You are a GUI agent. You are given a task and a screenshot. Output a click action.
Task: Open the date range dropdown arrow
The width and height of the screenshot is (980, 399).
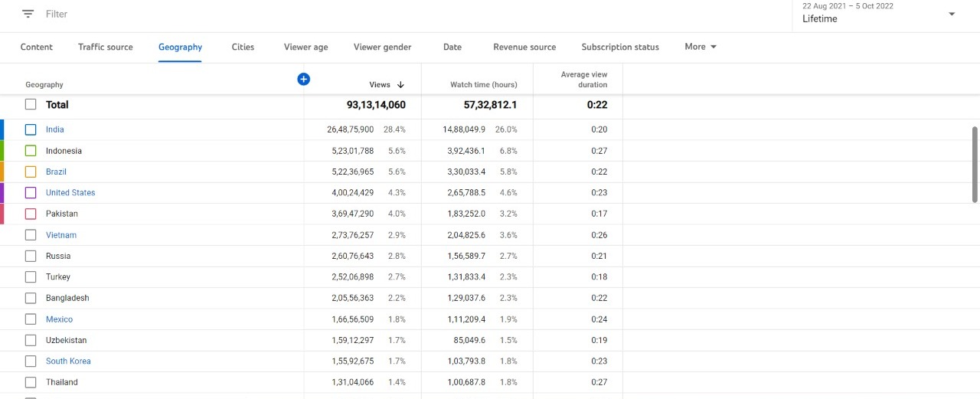pyautogui.click(x=952, y=14)
